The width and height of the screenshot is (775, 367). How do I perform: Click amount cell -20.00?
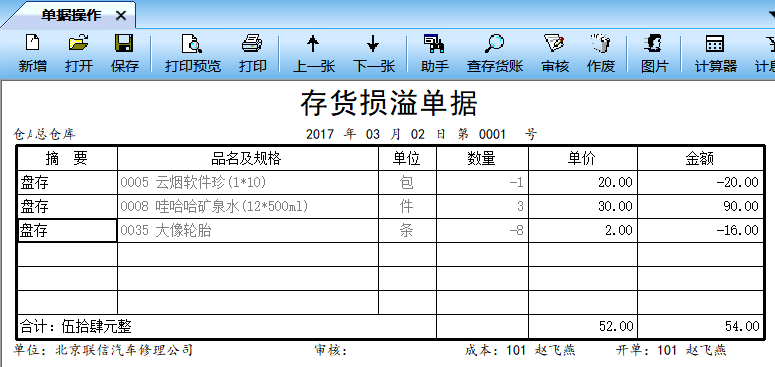pyautogui.click(x=700, y=183)
